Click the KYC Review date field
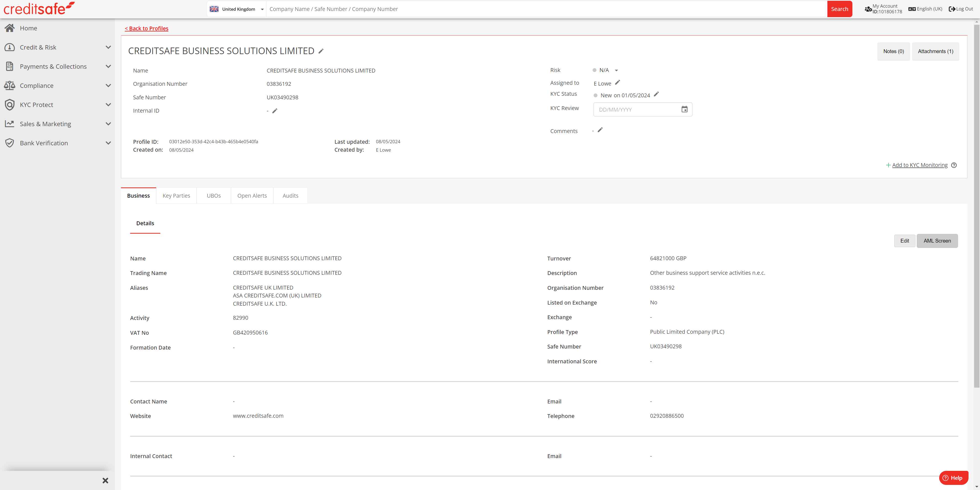The image size is (980, 490). [x=643, y=109]
